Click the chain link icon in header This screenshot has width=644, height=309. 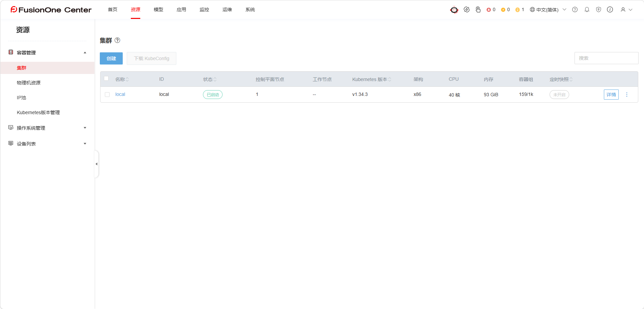[x=467, y=9]
